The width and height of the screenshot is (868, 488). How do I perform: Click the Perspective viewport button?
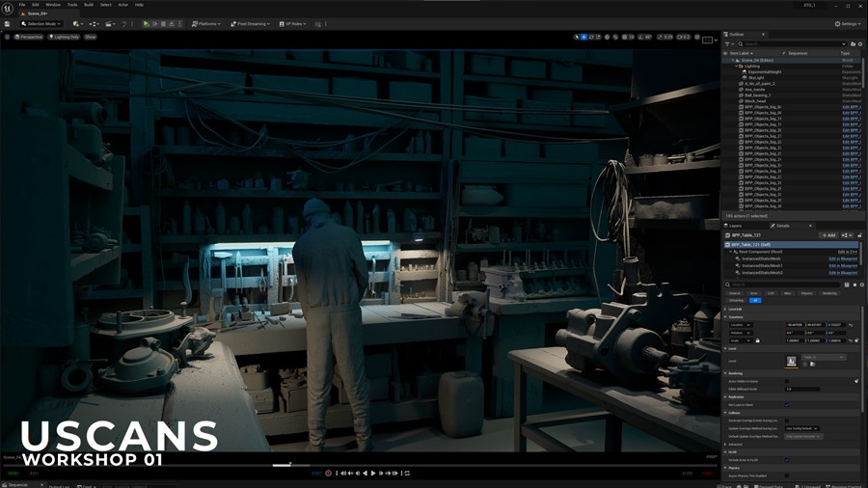click(x=28, y=37)
